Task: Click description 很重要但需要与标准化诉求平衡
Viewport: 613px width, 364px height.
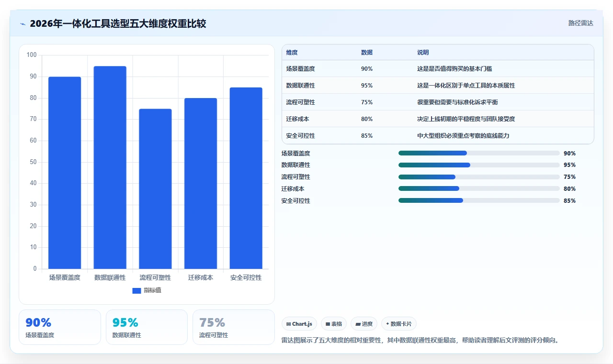Action: 457,102
